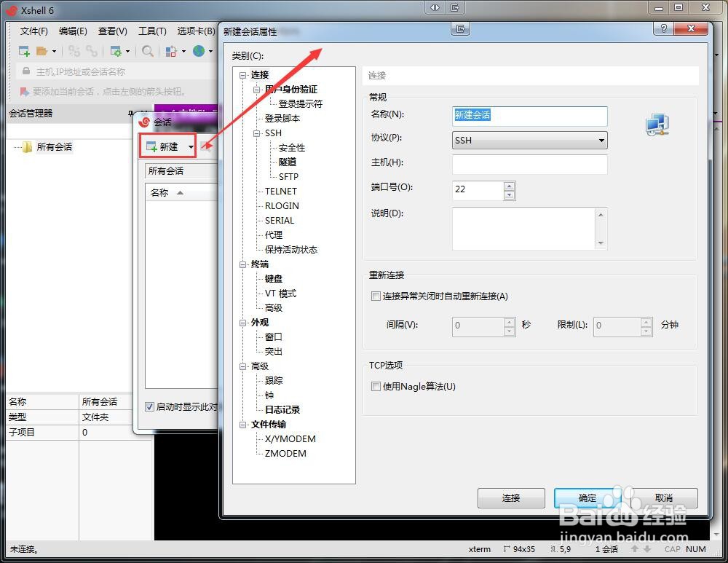Select 登录脚本 in category tree
The height and width of the screenshot is (563, 728).
pyautogui.click(x=282, y=119)
